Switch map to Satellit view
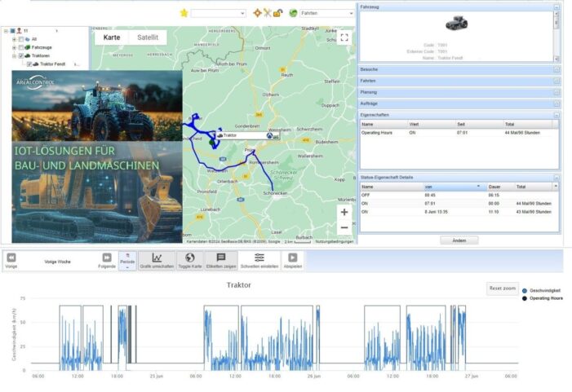 148,37
